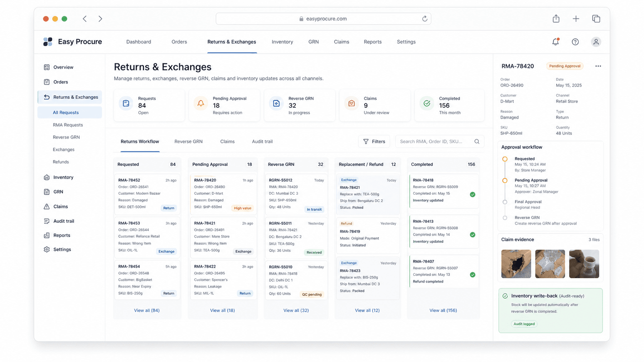
Task: Click the Audit logged badge
Action: tap(524, 324)
